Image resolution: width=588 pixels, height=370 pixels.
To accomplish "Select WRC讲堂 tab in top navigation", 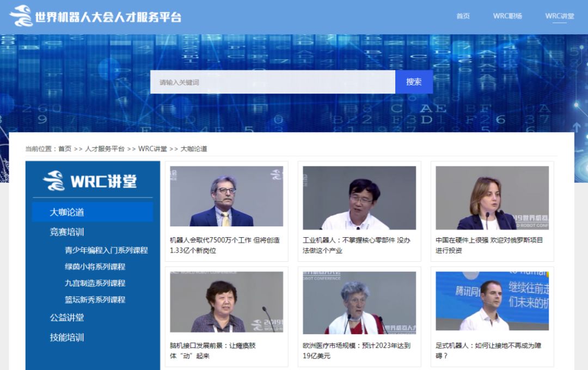I will tap(559, 16).
